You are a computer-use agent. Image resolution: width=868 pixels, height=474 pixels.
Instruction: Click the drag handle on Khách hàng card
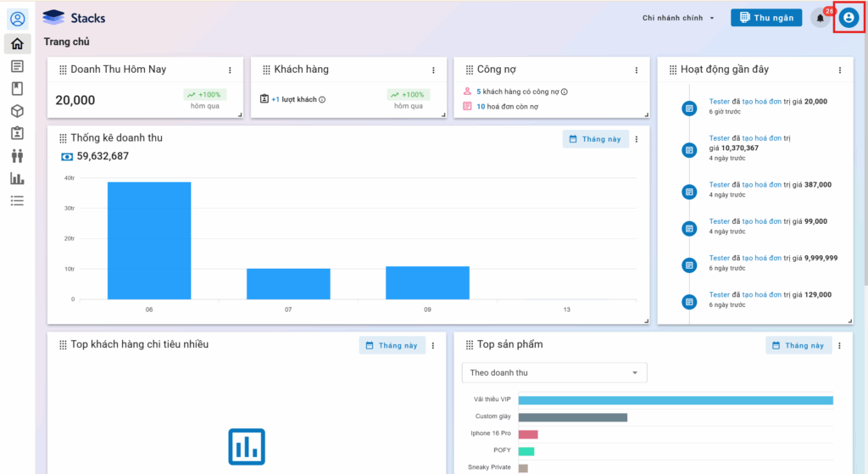click(x=266, y=70)
